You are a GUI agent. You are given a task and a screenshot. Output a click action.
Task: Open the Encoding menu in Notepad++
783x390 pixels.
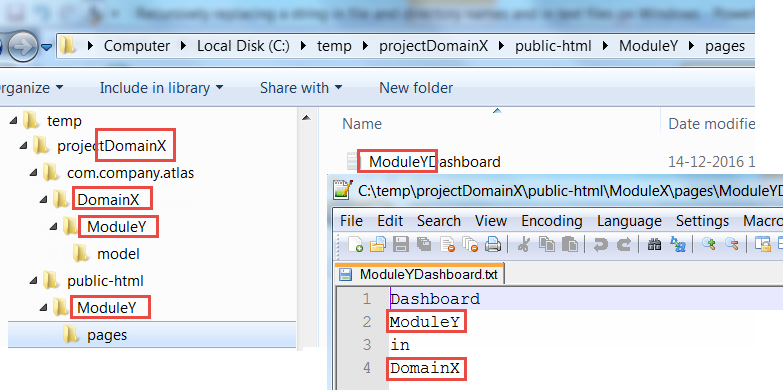pos(552,221)
